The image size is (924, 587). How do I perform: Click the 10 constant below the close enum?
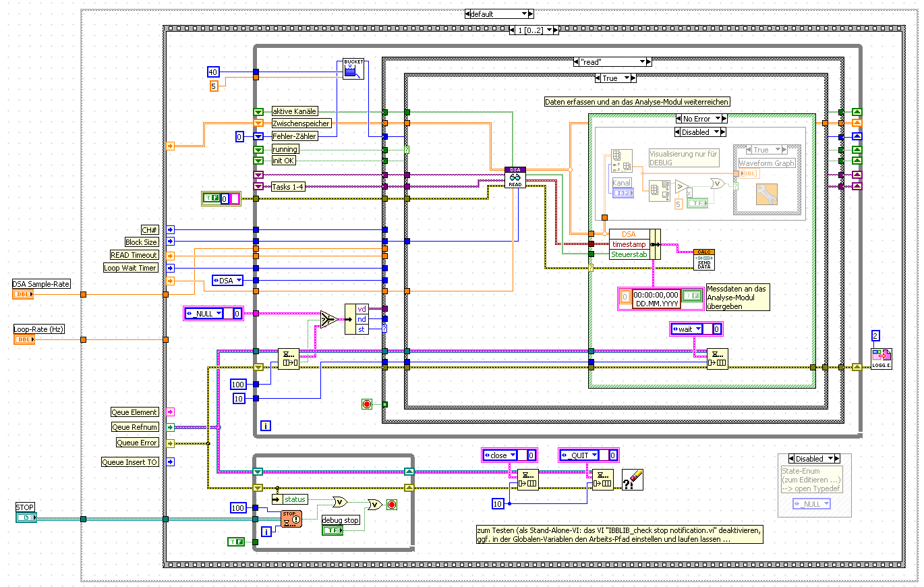pyautogui.click(x=497, y=504)
